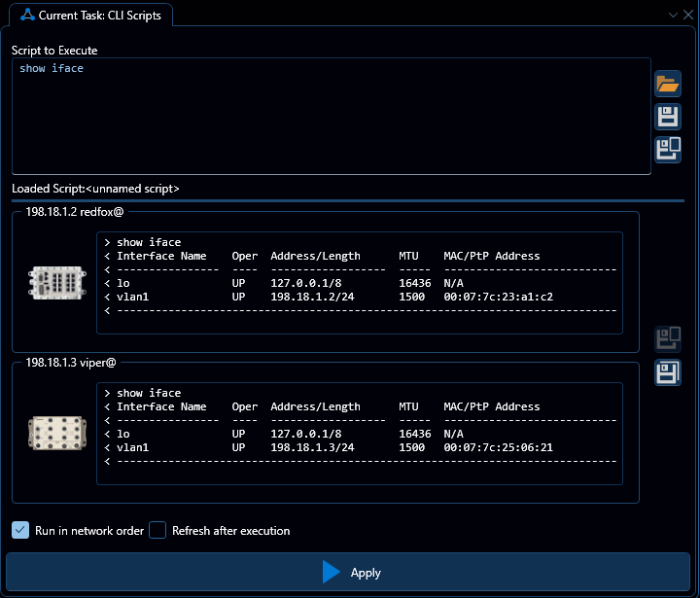The height and width of the screenshot is (598, 700).
Task: Click the 198.18.1.2 redfox@ group header
Action: point(74,211)
